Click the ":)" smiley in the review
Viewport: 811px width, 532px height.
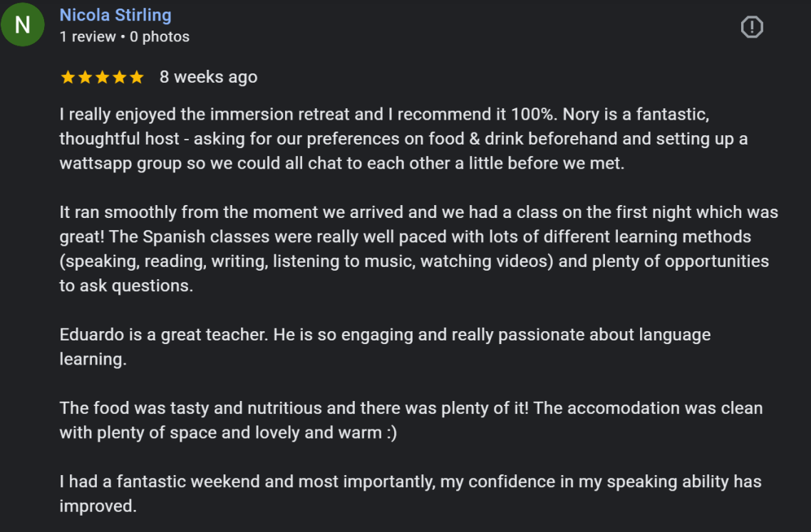tap(391, 432)
